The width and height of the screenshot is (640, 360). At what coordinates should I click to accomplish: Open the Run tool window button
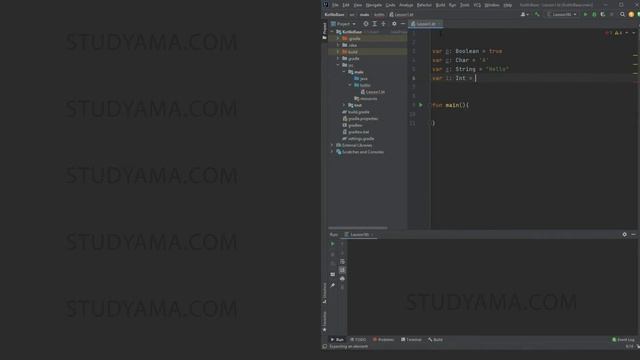coord(337,340)
